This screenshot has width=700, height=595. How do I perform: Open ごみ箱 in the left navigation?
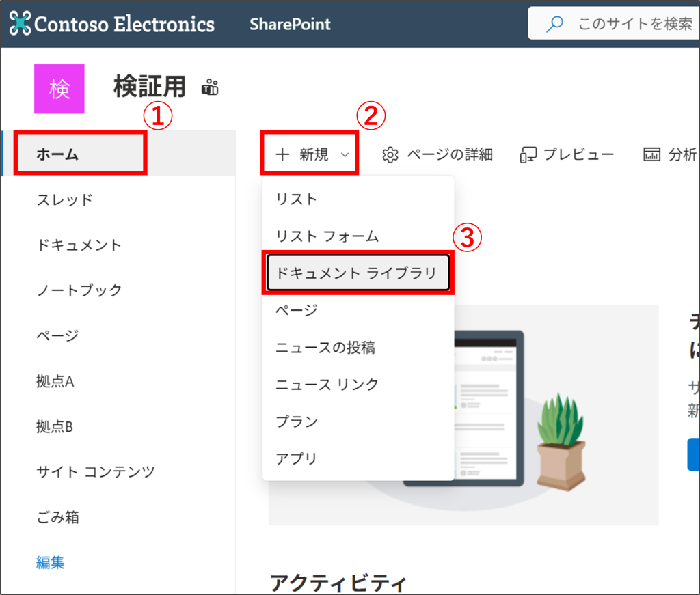click(x=58, y=517)
